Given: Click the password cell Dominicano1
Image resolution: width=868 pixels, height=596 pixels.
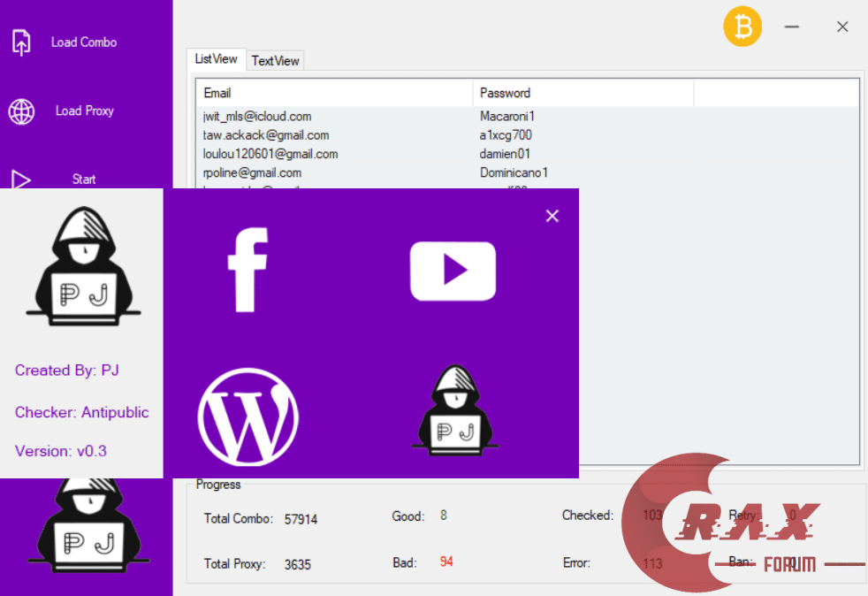Looking at the screenshot, I should 514,172.
